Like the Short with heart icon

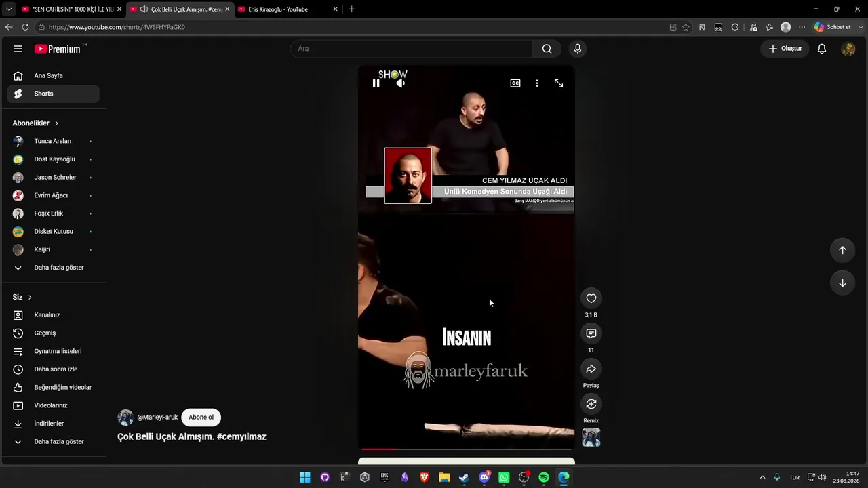(x=591, y=298)
